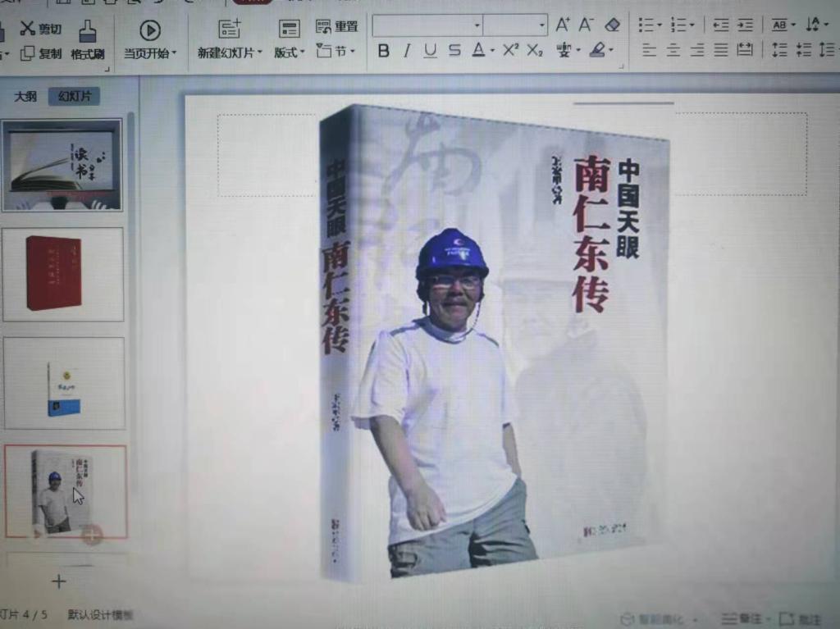The height and width of the screenshot is (629, 840).
Task: Toggle Bold formatting
Action: click(383, 51)
